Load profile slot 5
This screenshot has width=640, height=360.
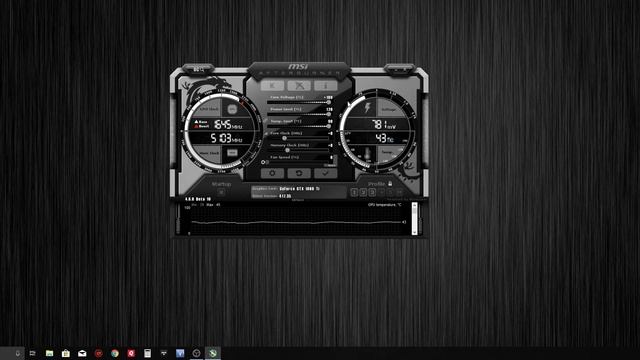pyautogui.click(x=390, y=192)
